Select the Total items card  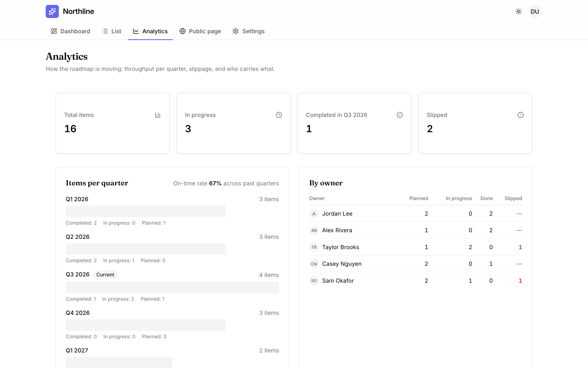113,123
